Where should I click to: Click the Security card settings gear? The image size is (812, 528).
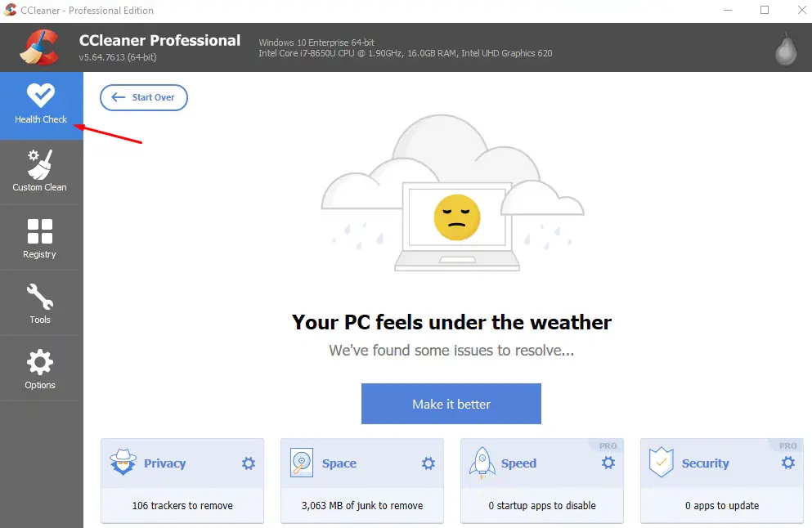[788, 463]
